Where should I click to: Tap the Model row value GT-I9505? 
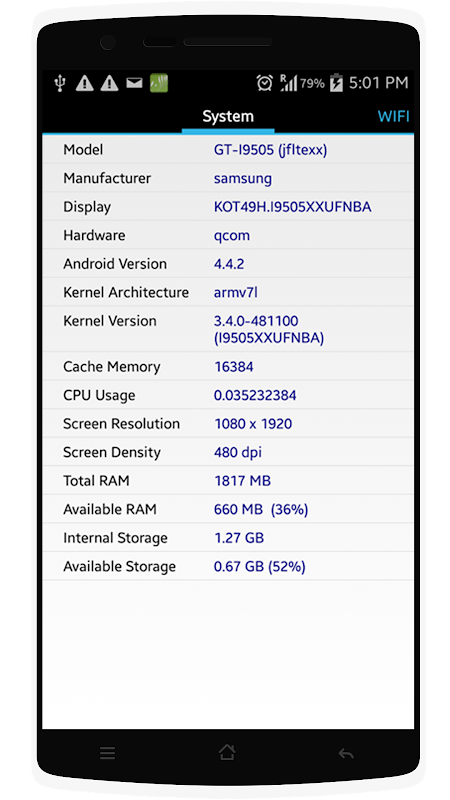tap(270, 150)
